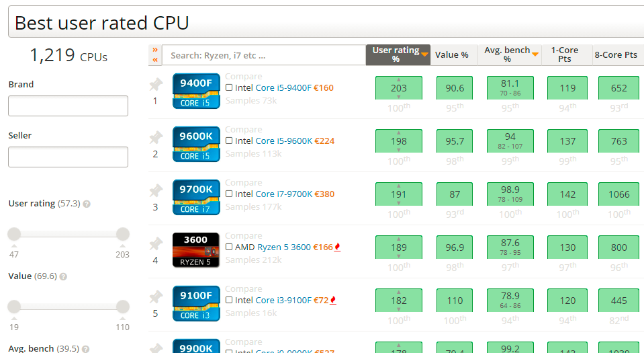The height and width of the screenshot is (353, 644).
Task: Open the Ryzen 5 3600 link
Action: point(284,247)
